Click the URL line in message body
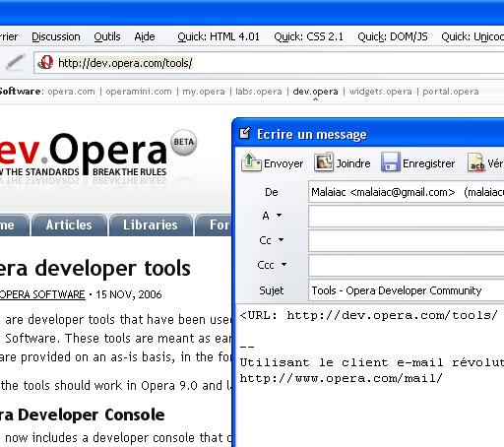Viewport: 504px width, 447px height. [x=369, y=315]
